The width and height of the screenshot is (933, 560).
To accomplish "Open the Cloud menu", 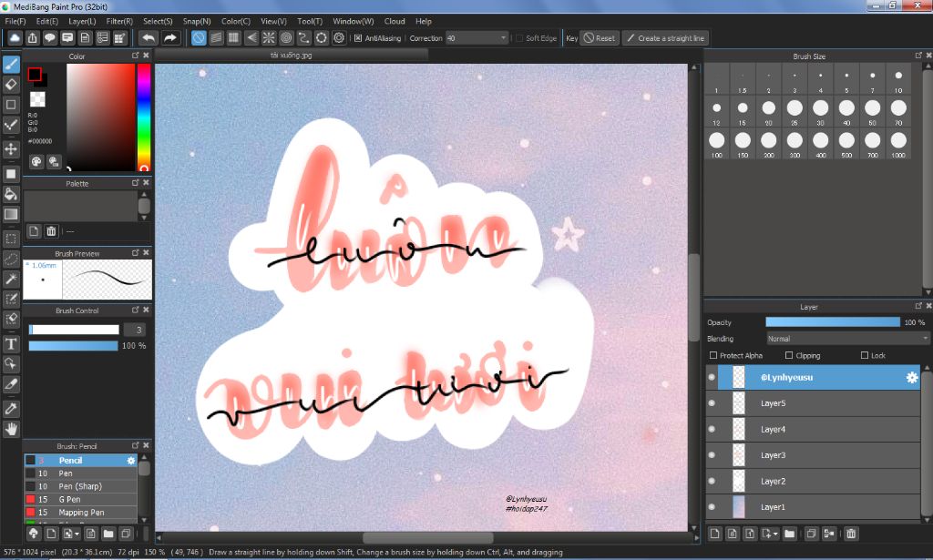I will tap(395, 22).
